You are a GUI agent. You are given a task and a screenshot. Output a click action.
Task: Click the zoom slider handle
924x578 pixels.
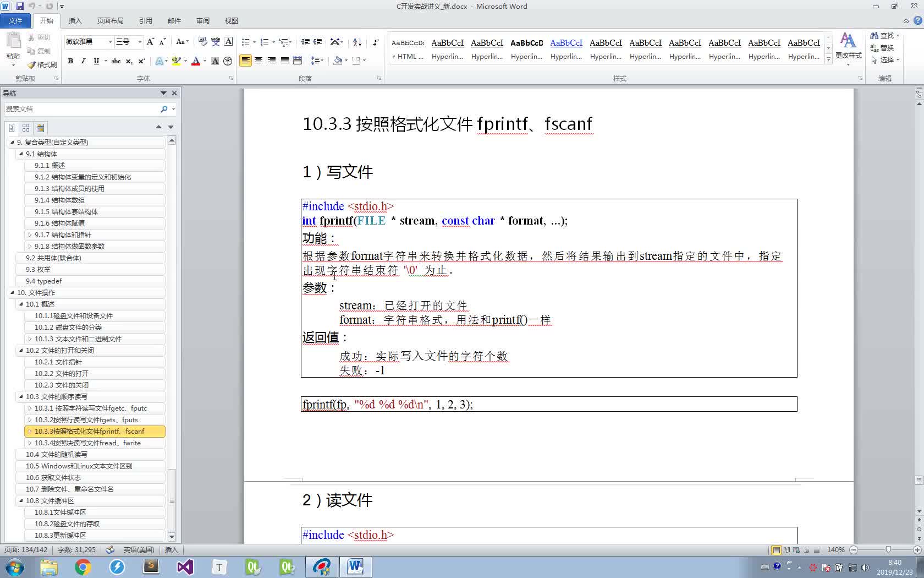click(x=888, y=550)
